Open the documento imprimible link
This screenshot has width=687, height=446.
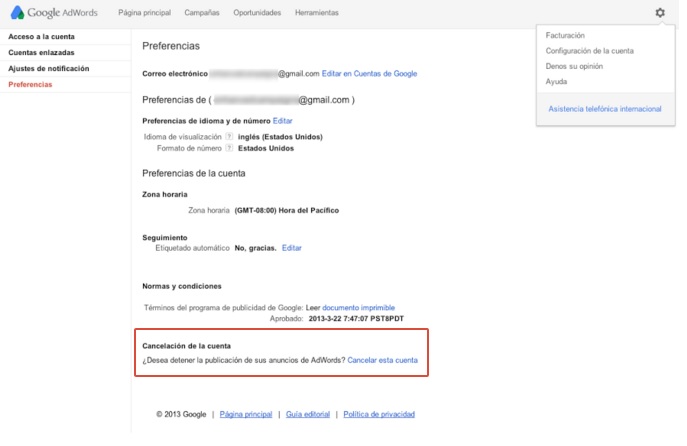click(358, 308)
